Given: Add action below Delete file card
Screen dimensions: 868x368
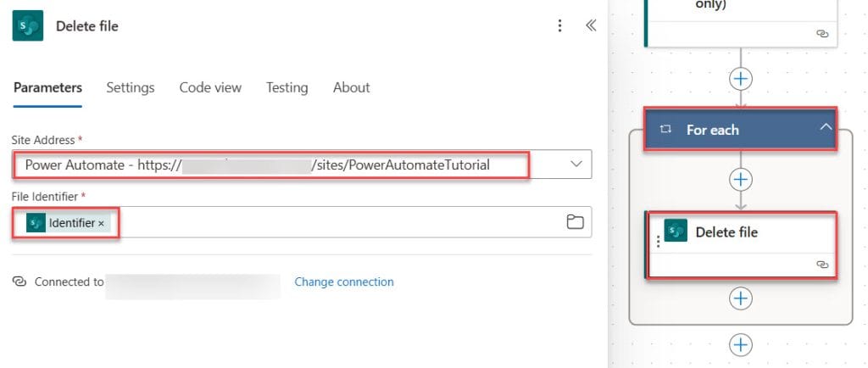Looking at the screenshot, I should tap(741, 298).
